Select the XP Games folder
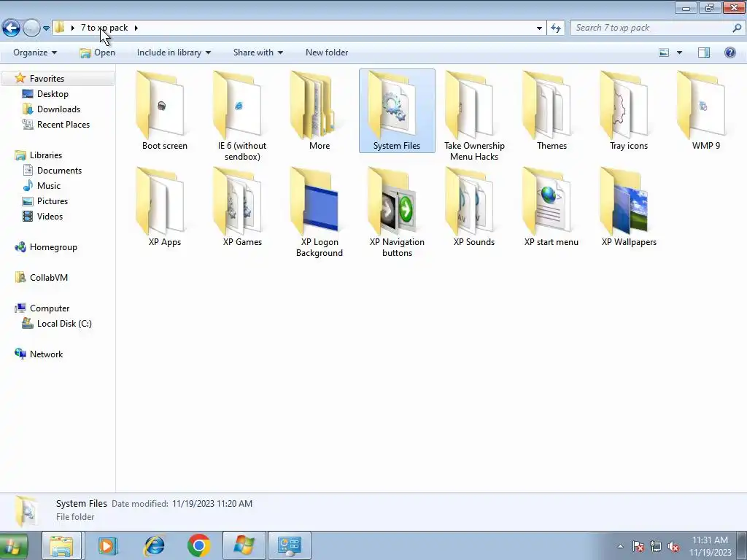747x560 pixels. [x=242, y=206]
